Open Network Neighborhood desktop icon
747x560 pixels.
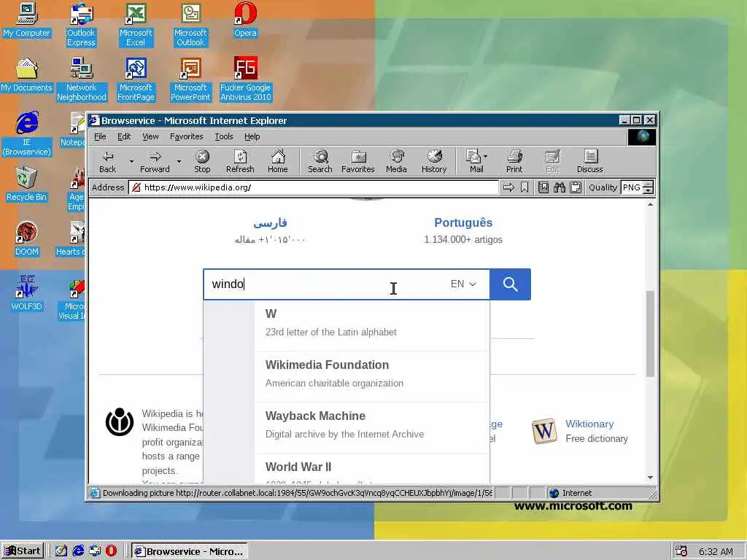tap(82, 79)
